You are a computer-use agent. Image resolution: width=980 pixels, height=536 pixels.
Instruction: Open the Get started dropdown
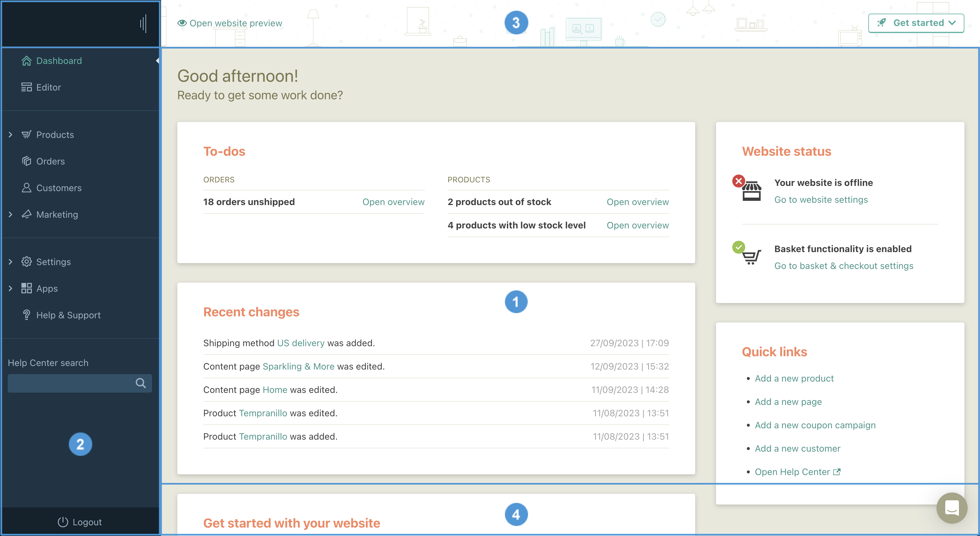tap(916, 23)
